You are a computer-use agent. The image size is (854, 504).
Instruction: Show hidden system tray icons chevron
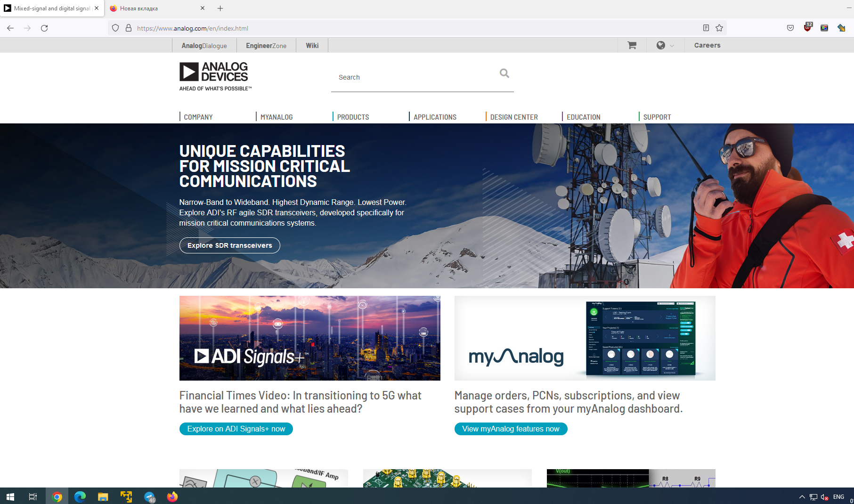(x=802, y=497)
